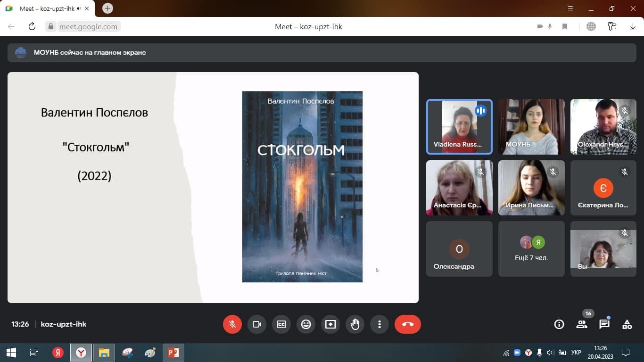Open a new browser tab
The width and height of the screenshot is (644, 362).
107,8
